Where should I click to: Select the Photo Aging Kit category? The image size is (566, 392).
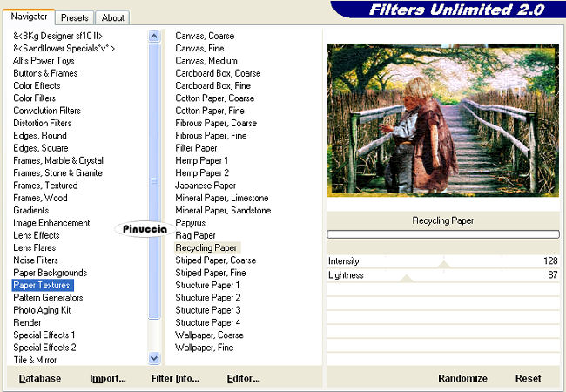tap(42, 310)
